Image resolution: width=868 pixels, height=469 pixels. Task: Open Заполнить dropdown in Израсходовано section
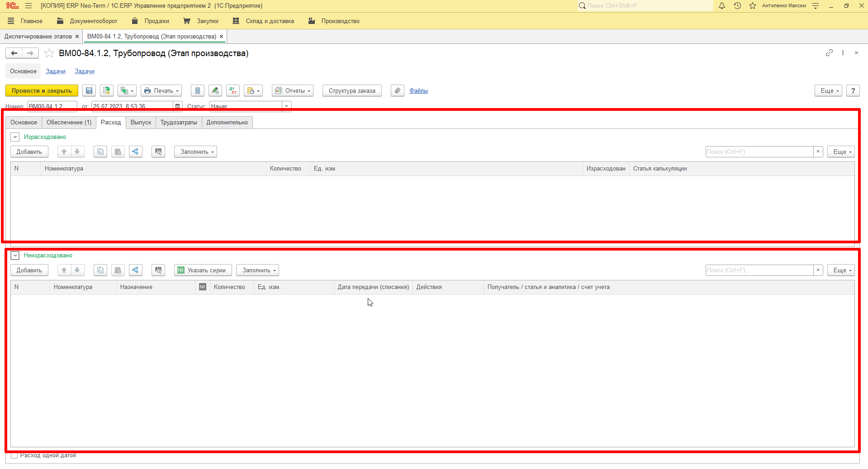[x=195, y=152]
